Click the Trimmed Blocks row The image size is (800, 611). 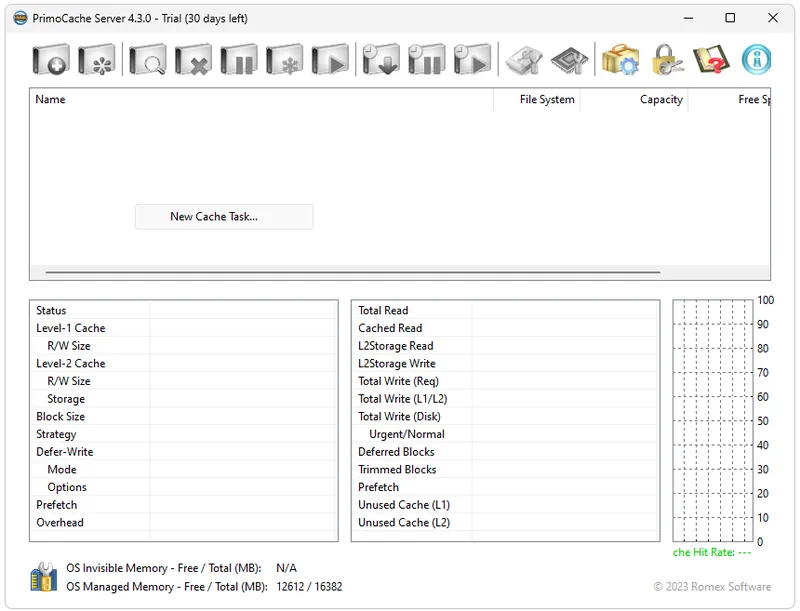click(x=505, y=470)
